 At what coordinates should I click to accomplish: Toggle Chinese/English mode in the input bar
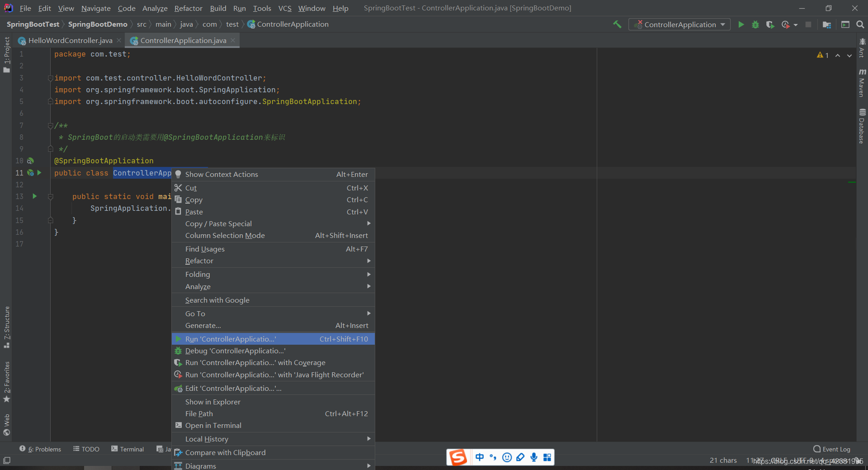pyautogui.click(x=479, y=457)
